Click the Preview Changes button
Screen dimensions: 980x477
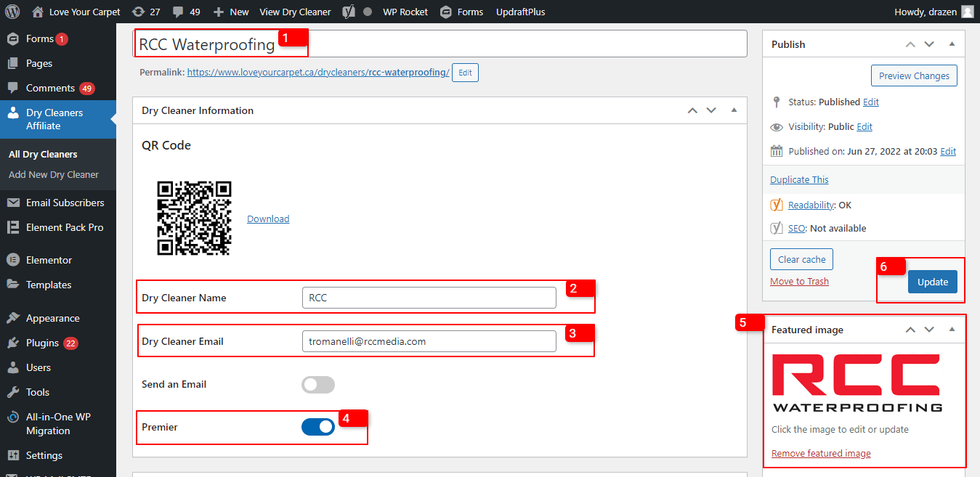tap(914, 76)
